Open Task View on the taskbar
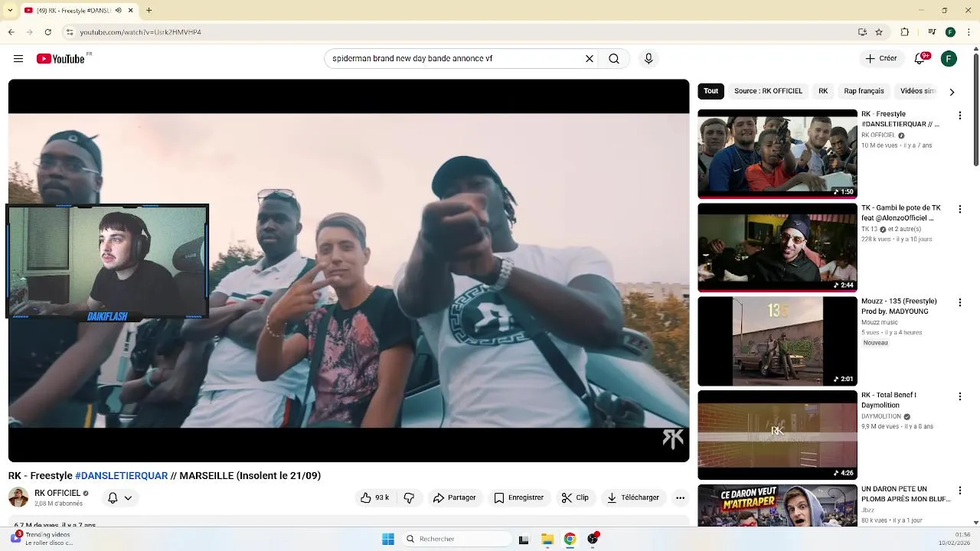This screenshot has width=980, height=551. click(524, 539)
